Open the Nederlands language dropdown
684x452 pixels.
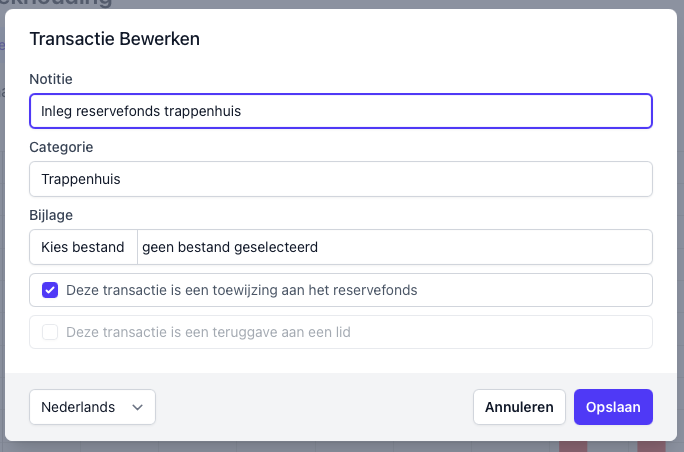pos(92,407)
